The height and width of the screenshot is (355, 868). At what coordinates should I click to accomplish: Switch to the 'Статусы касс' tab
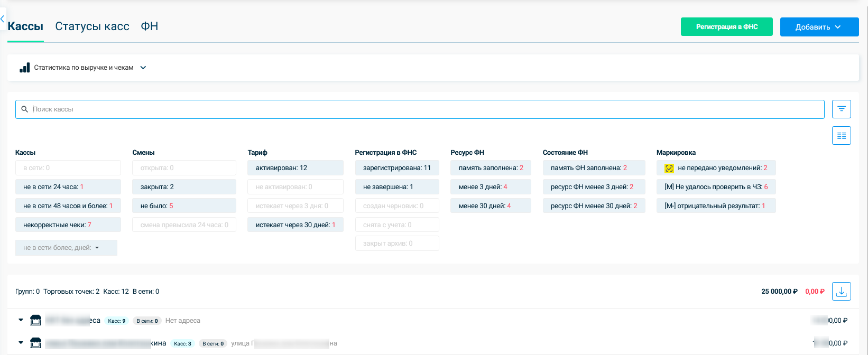pos(92,26)
